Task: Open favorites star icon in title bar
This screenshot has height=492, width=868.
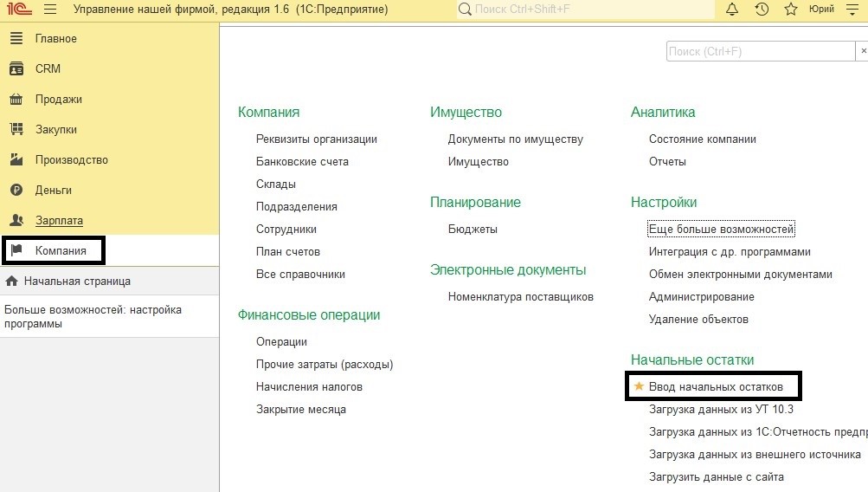Action: click(790, 10)
